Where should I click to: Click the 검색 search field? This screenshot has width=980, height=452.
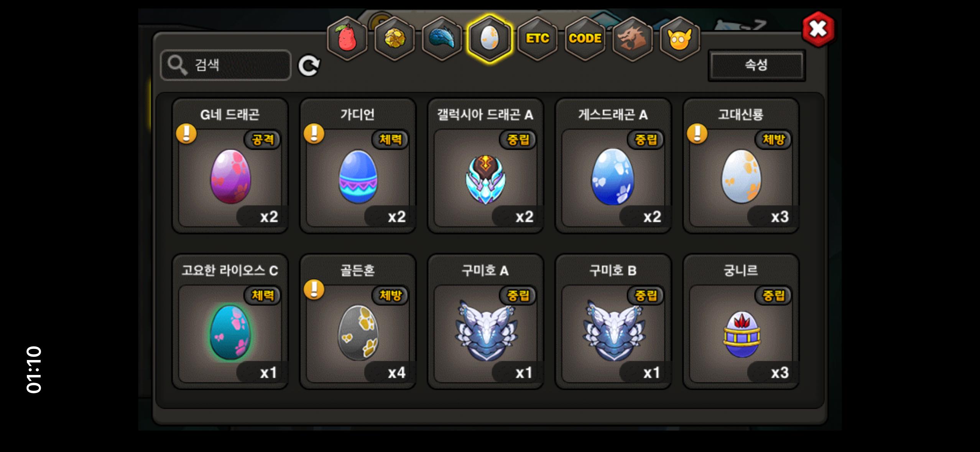[226, 65]
